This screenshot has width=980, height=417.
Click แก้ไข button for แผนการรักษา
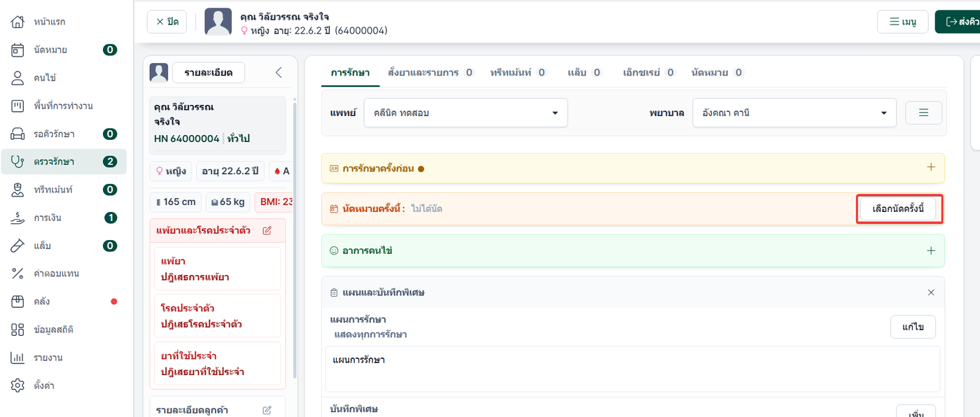tap(913, 327)
